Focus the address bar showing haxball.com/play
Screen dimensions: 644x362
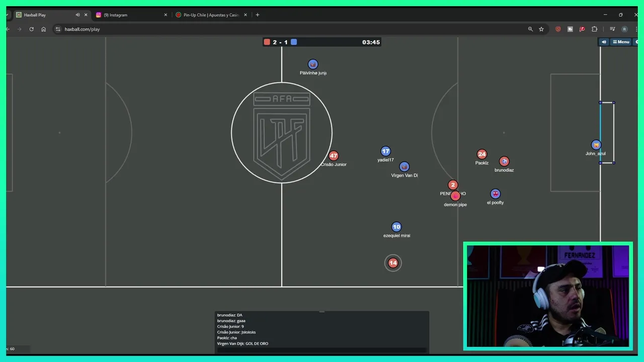click(292, 29)
